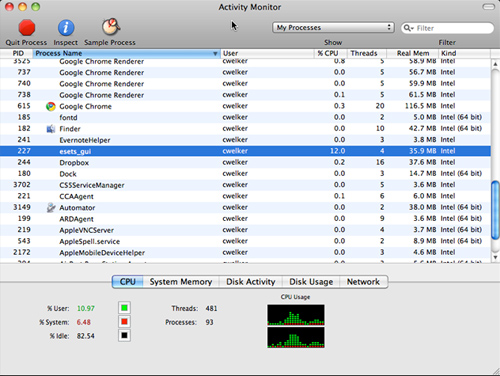Switch to the System Memory tab
Image resolution: width=500 pixels, height=376 pixels.
point(181,282)
